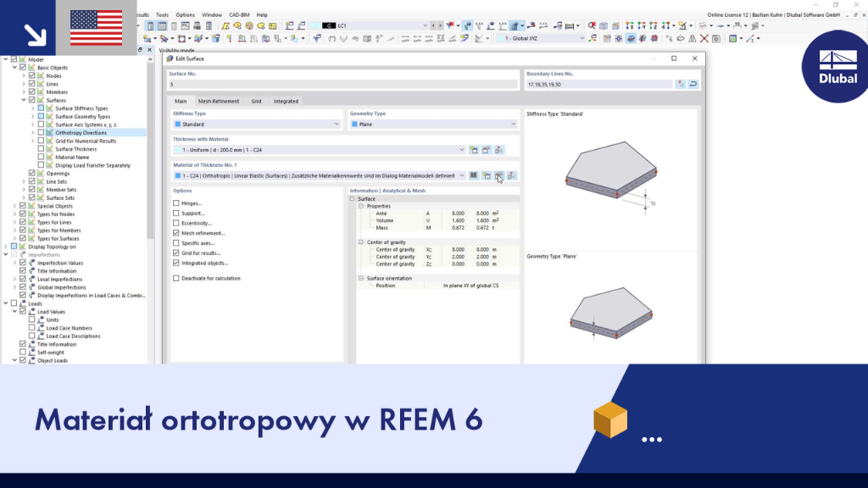
Task: Check Deactivate for calculation
Action: 176,278
